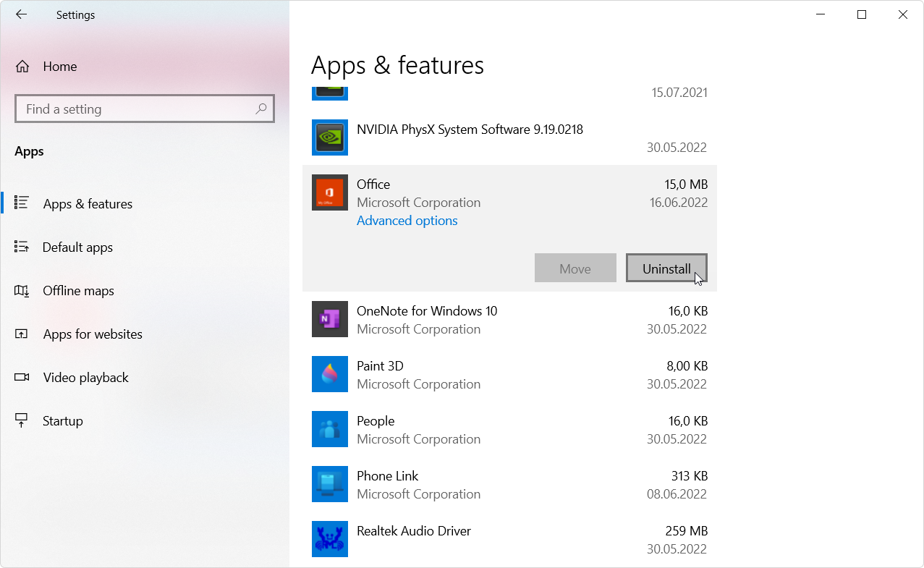
Task: Click the People app icon
Action: tap(330, 429)
